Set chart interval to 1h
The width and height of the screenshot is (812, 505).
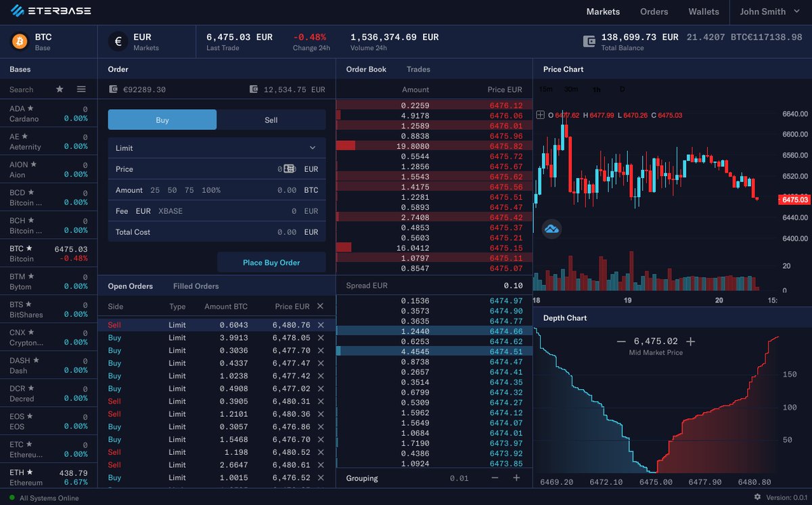pyautogui.click(x=596, y=89)
